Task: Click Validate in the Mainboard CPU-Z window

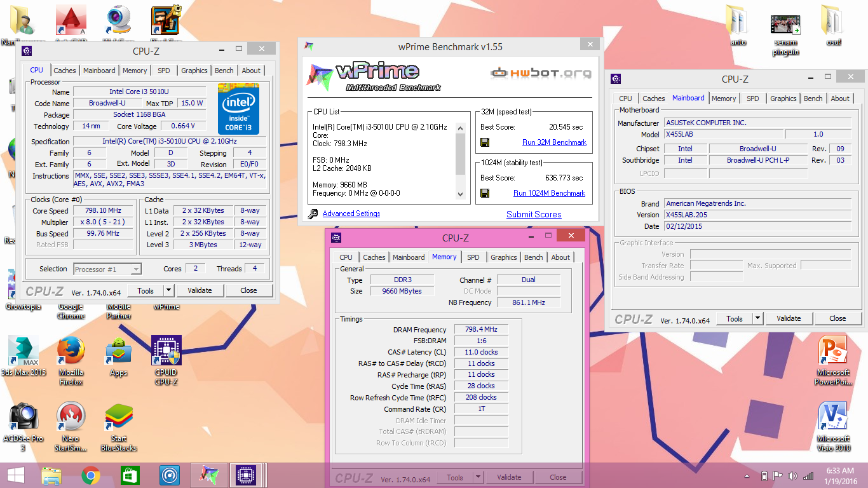Action: click(x=789, y=318)
